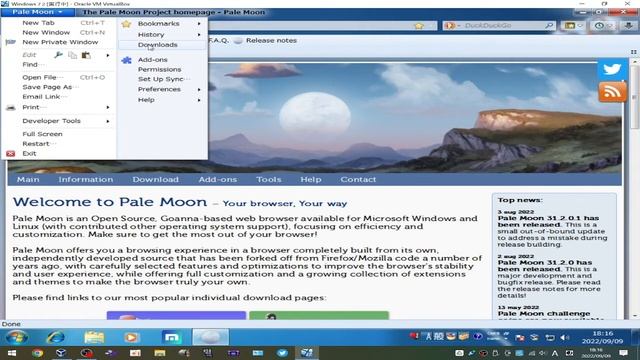
Task: Click the magnifier icon in the search box
Action: [x=549, y=26]
